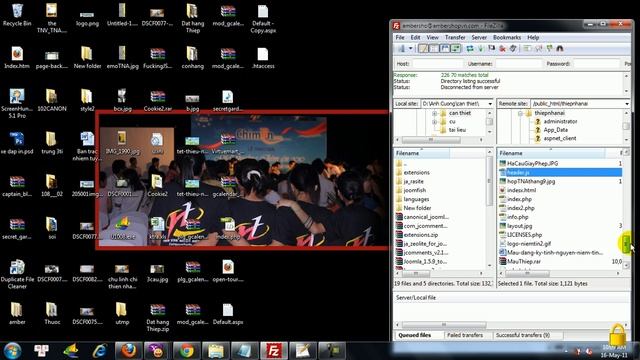This screenshot has width=640, height=360.
Task: Open the Edit menu
Action: coord(415,37)
